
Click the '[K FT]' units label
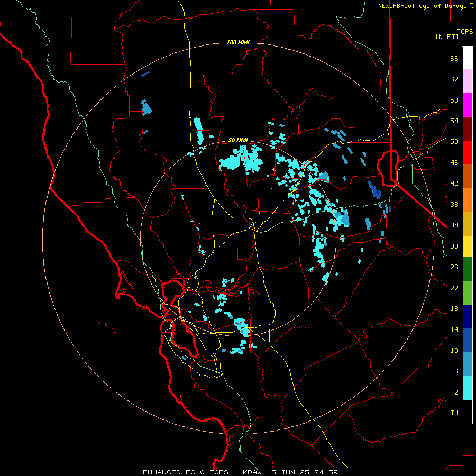(447, 36)
